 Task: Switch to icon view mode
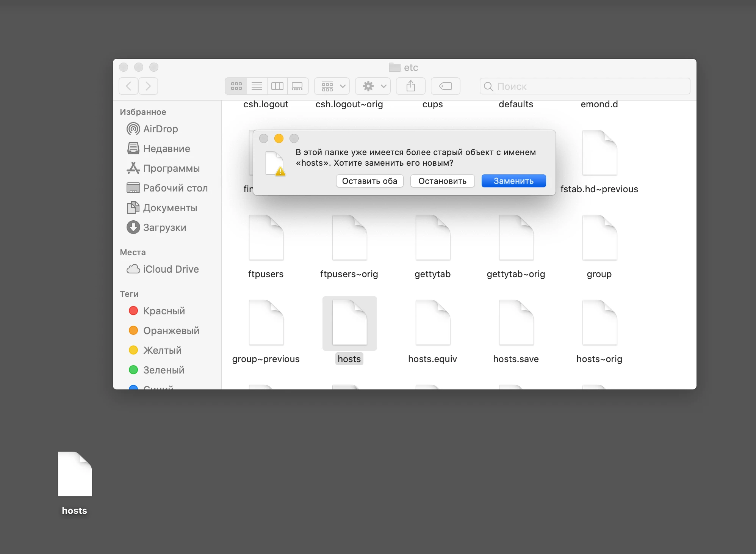click(236, 86)
